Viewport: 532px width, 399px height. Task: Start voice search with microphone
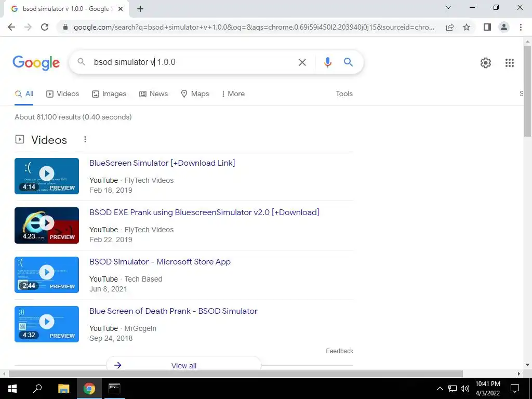[x=327, y=62]
